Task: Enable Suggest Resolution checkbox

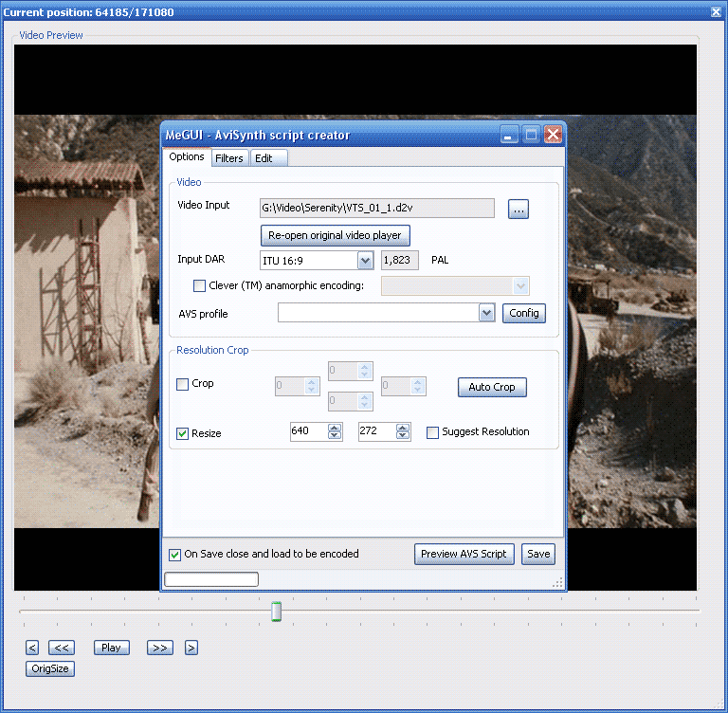Action: pyautogui.click(x=432, y=432)
